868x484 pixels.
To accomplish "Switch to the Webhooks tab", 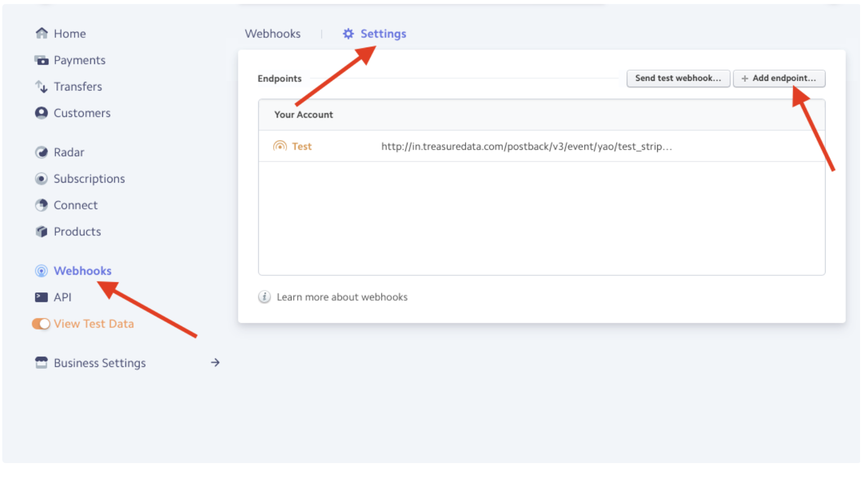I will (272, 34).
